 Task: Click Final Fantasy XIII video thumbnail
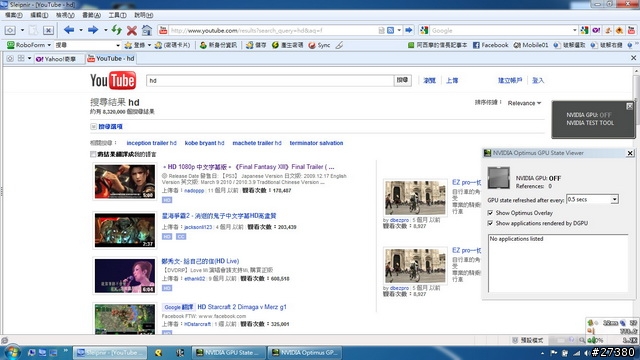tap(125, 182)
